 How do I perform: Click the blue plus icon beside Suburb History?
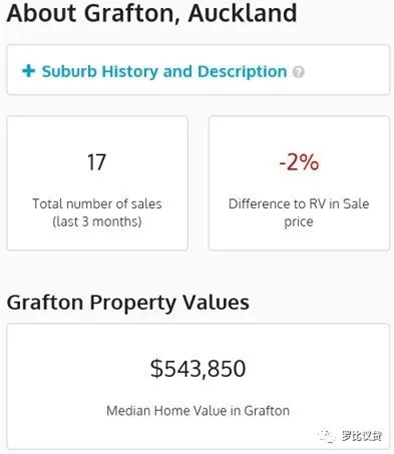(29, 71)
